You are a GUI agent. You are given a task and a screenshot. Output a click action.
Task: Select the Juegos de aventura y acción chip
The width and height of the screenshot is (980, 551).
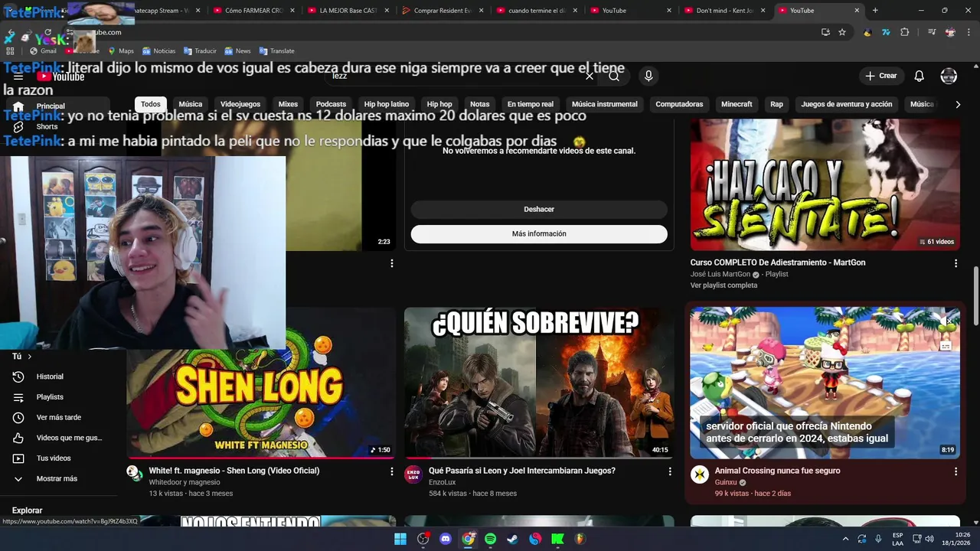847,104
